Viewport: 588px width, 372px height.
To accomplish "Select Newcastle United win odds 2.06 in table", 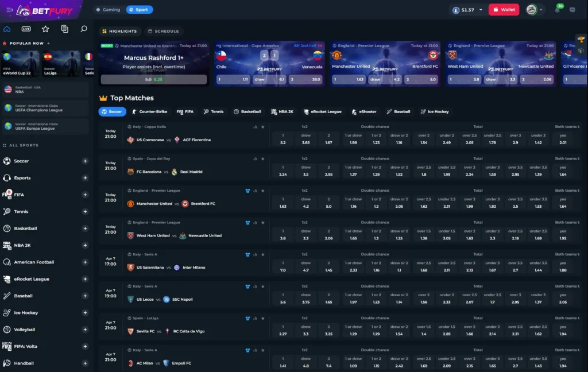I will pyautogui.click(x=329, y=235).
